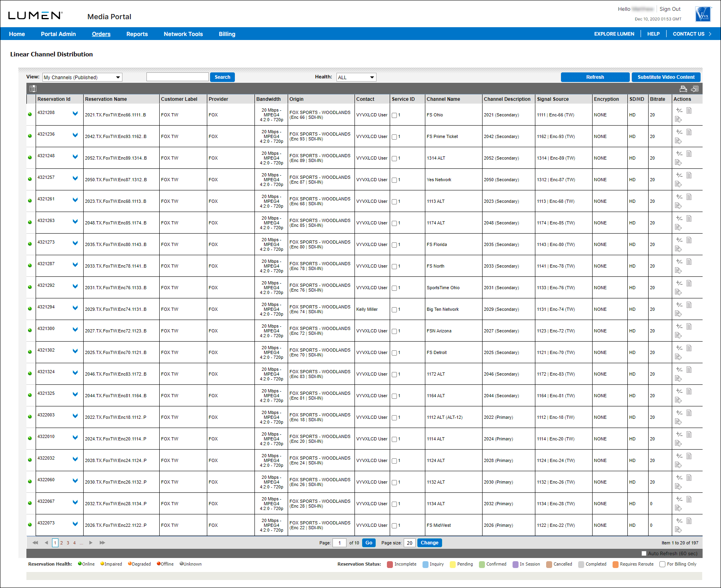Go to the previous page with the single-left arrow
This screenshot has width=721, height=588.
tap(46, 543)
